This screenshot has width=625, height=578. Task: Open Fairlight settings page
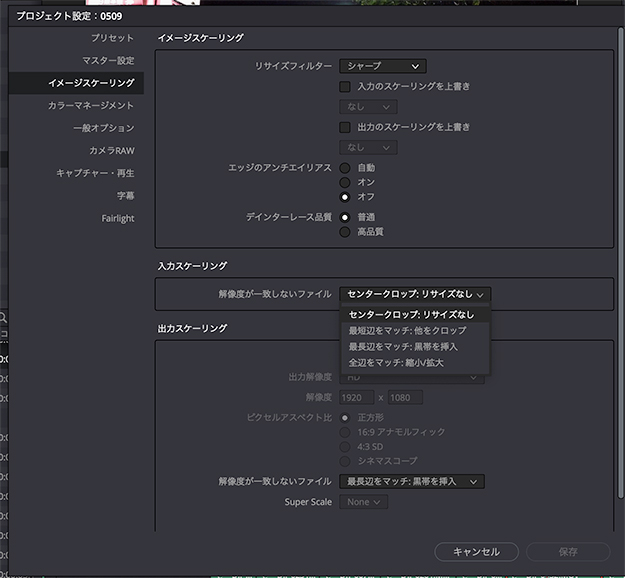point(117,218)
